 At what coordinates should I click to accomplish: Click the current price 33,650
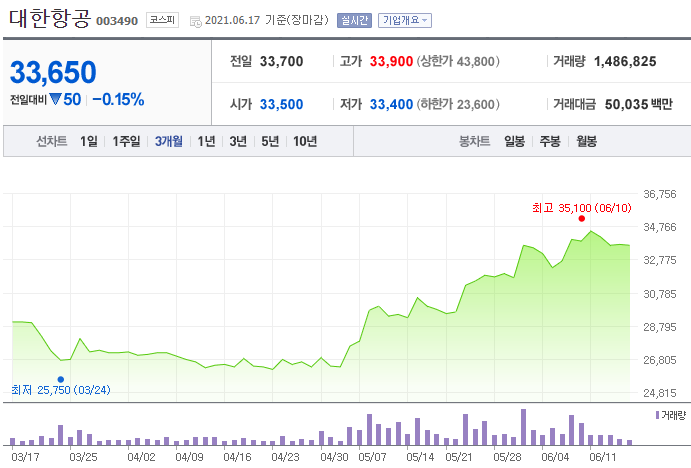pyautogui.click(x=53, y=72)
